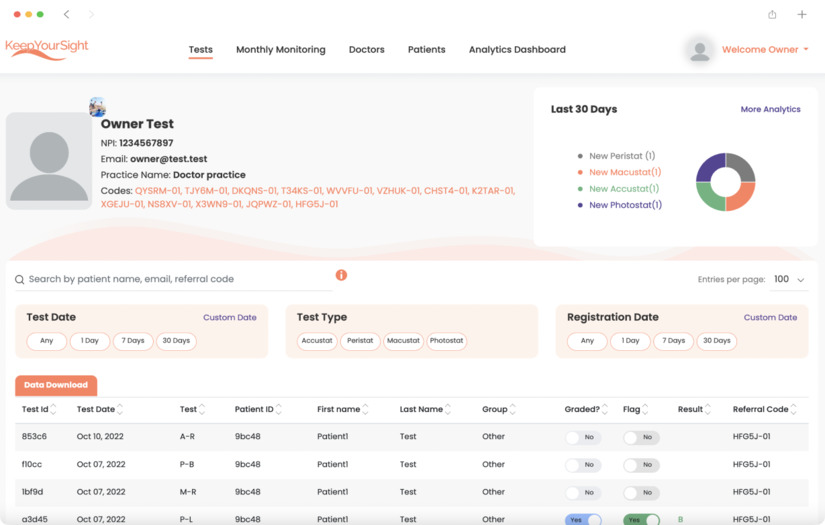Click the large Owner Test profile picture
Image resolution: width=825 pixels, height=525 pixels.
pyautogui.click(x=49, y=161)
